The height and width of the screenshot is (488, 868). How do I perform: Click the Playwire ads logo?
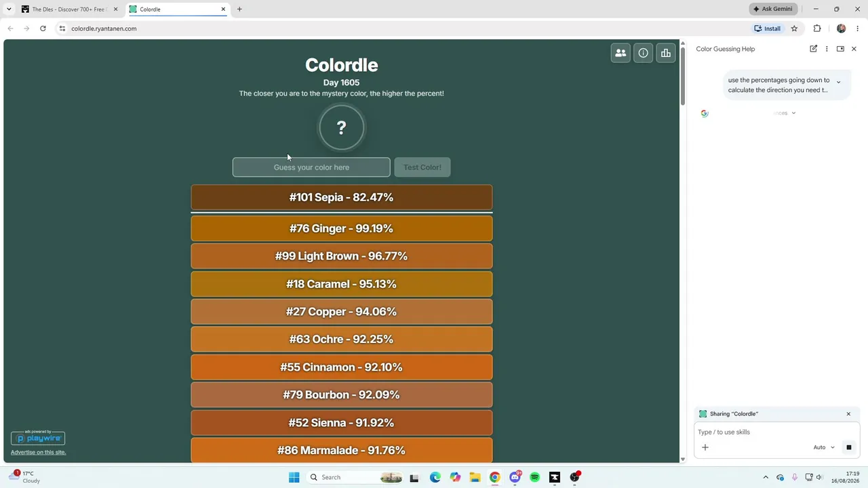[38, 438]
